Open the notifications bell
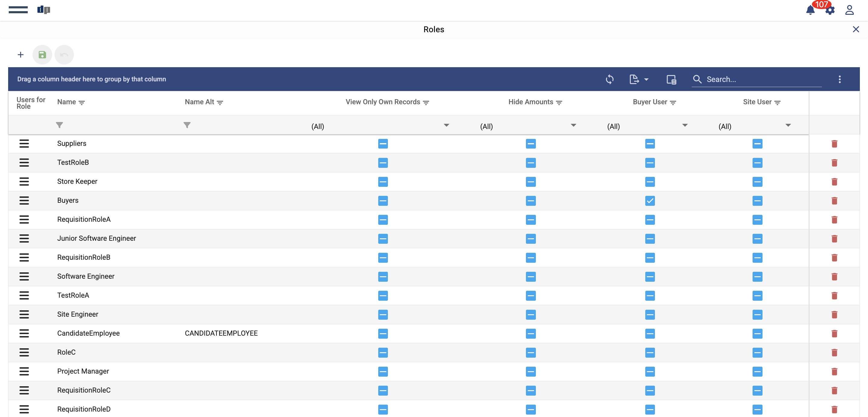 click(x=810, y=10)
